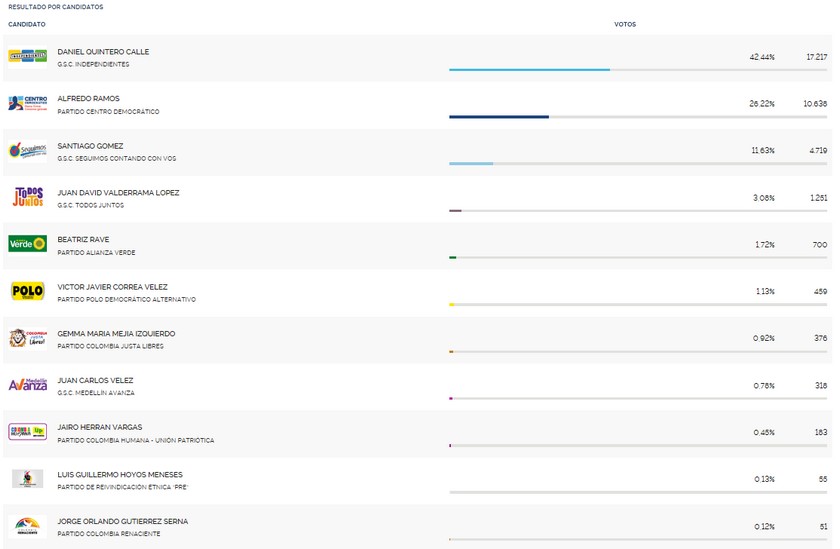840x549 pixels.
Task: Select candidate name Alfredo Ramos
Action: (x=88, y=98)
